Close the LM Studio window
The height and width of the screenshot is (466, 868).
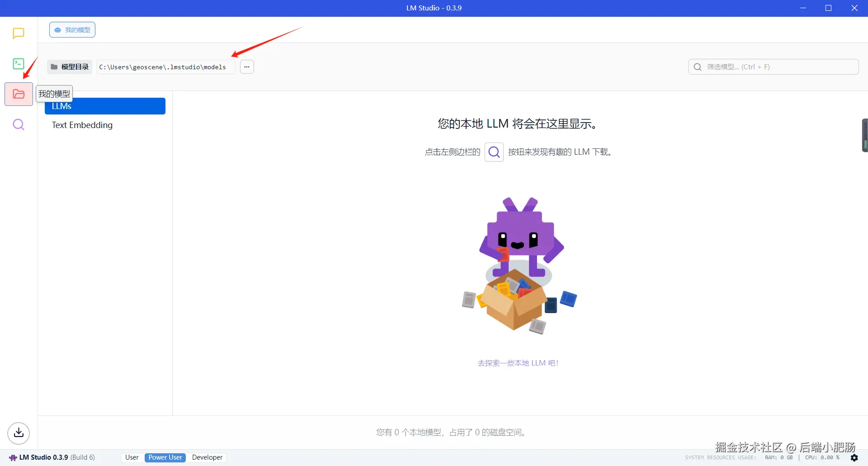854,8
